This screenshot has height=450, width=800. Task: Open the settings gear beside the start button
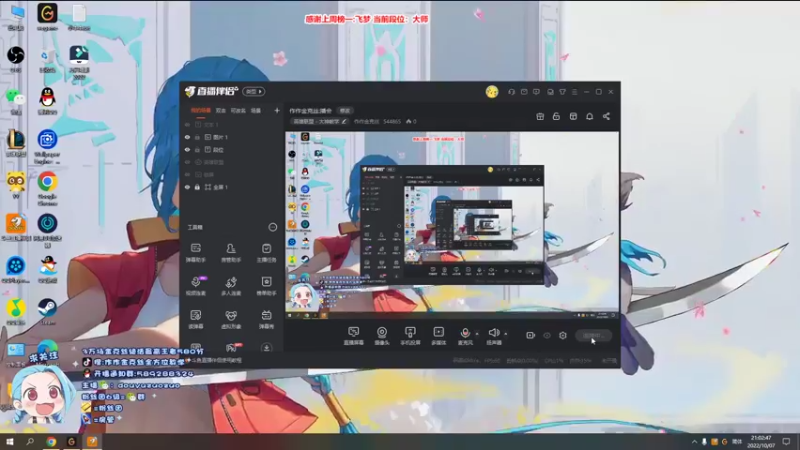click(563, 335)
